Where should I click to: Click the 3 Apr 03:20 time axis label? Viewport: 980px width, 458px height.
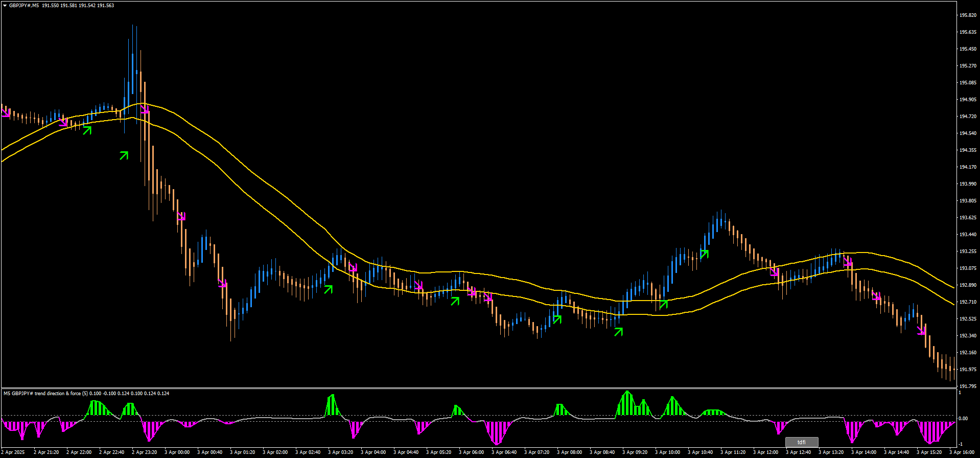[x=340, y=452]
